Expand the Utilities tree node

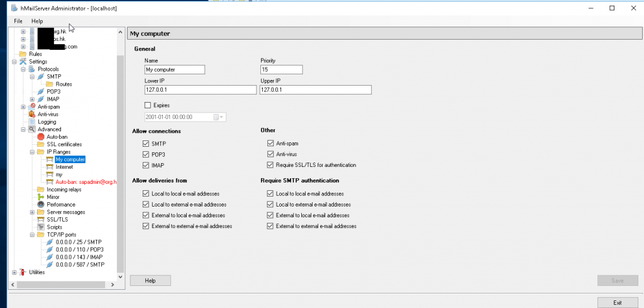point(15,272)
